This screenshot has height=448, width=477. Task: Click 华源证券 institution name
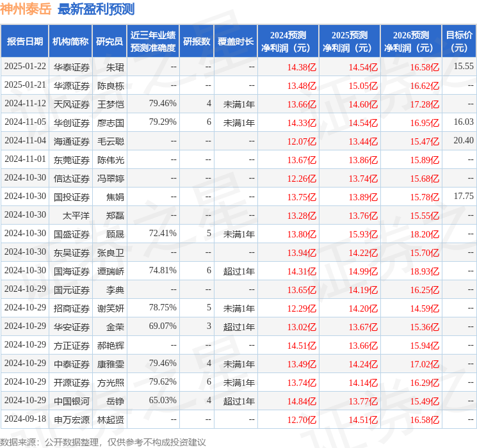coord(72,86)
